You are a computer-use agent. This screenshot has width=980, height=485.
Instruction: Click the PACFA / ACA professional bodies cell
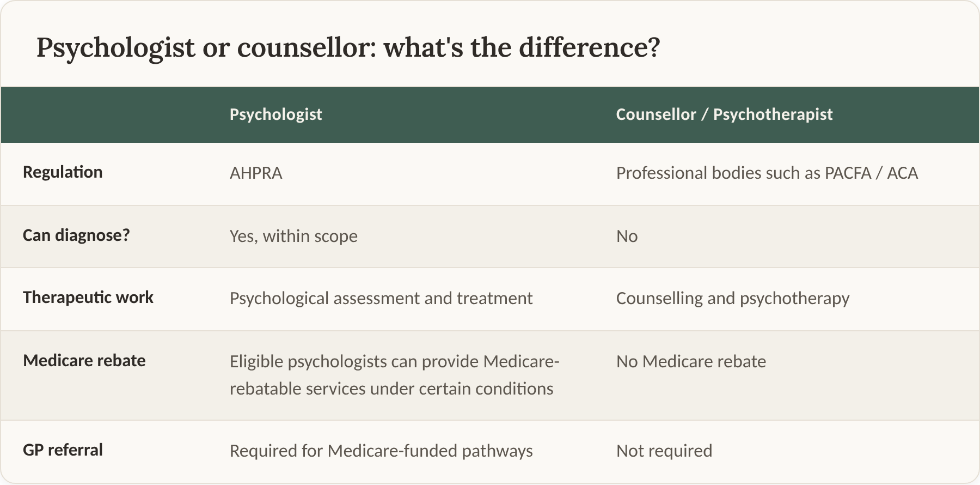pyautogui.click(x=767, y=173)
